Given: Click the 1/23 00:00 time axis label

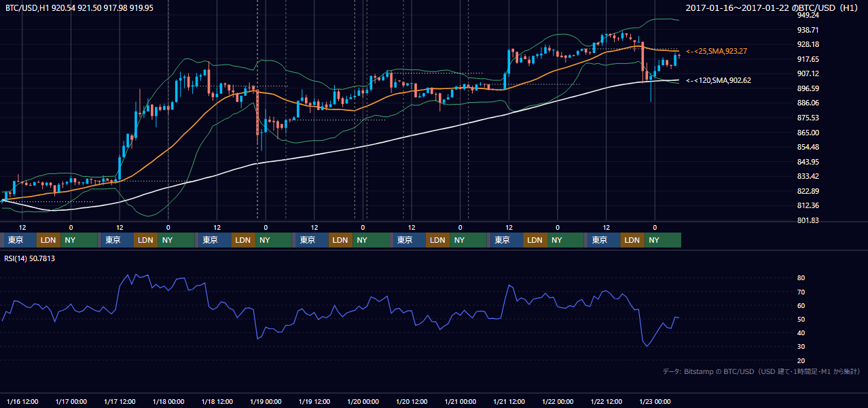Looking at the screenshot, I should (x=655, y=401).
